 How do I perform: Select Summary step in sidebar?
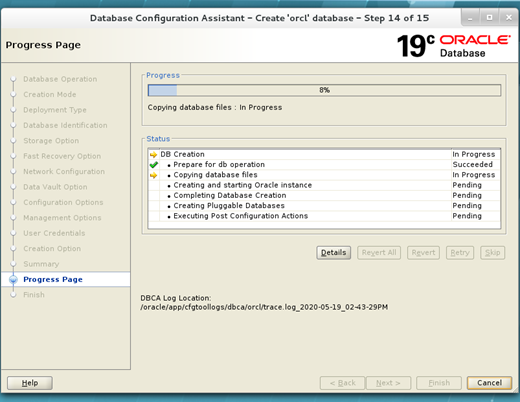pyautogui.click(x=41, y=264)
